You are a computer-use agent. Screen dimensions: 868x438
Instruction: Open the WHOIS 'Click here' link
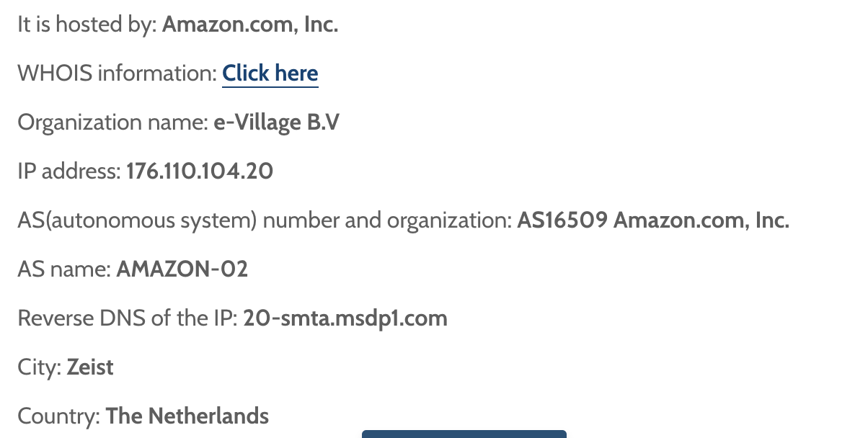(270, 73)
